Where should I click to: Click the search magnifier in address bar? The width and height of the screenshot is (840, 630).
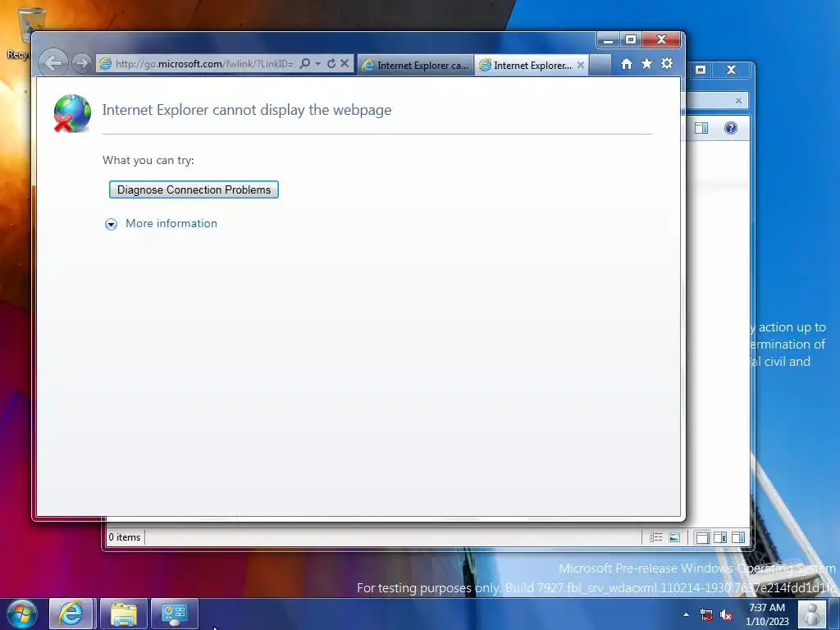pos(305,64)
